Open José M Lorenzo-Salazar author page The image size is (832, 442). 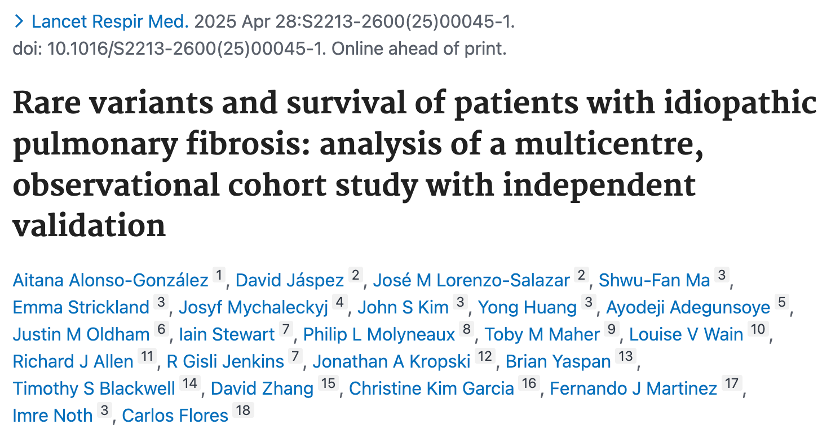point(471,280)
